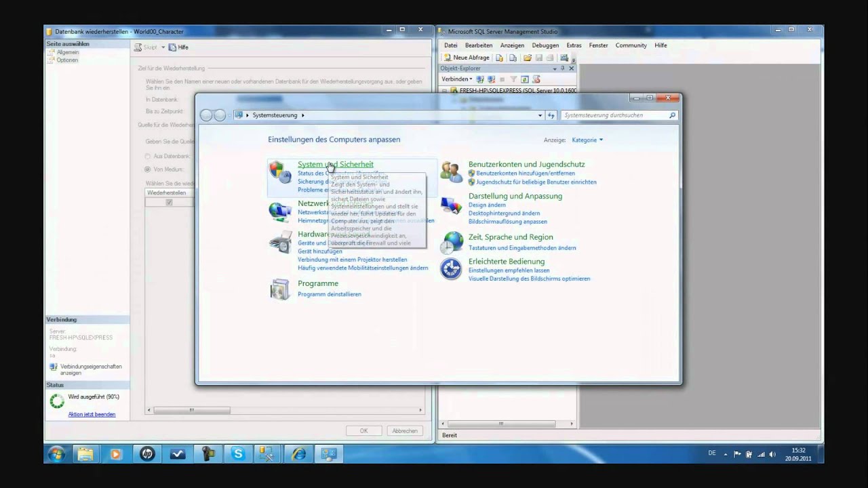Open the Kategorie view dropdown

pos(587,140)
